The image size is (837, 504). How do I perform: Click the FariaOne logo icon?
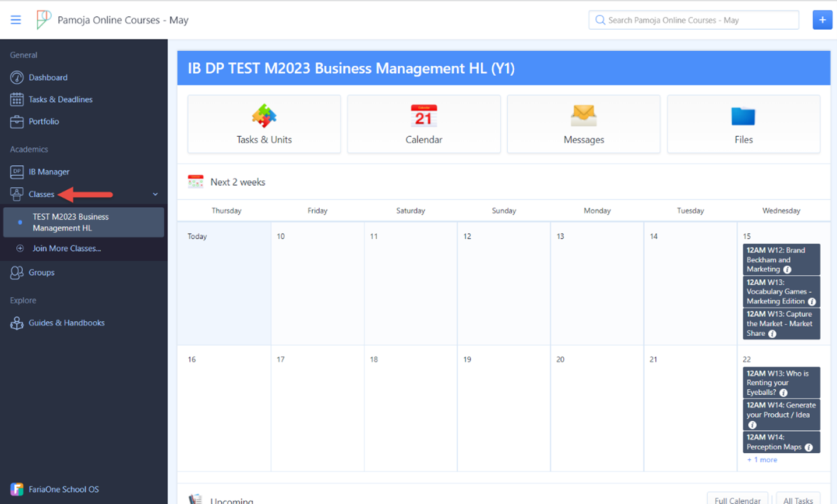[x=17, y=489]
